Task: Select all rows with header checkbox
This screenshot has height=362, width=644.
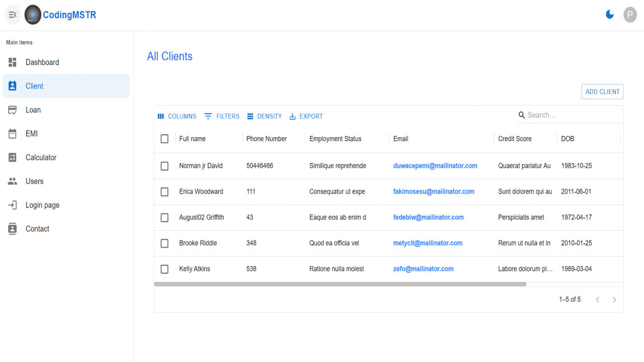Action: point(165,139)
